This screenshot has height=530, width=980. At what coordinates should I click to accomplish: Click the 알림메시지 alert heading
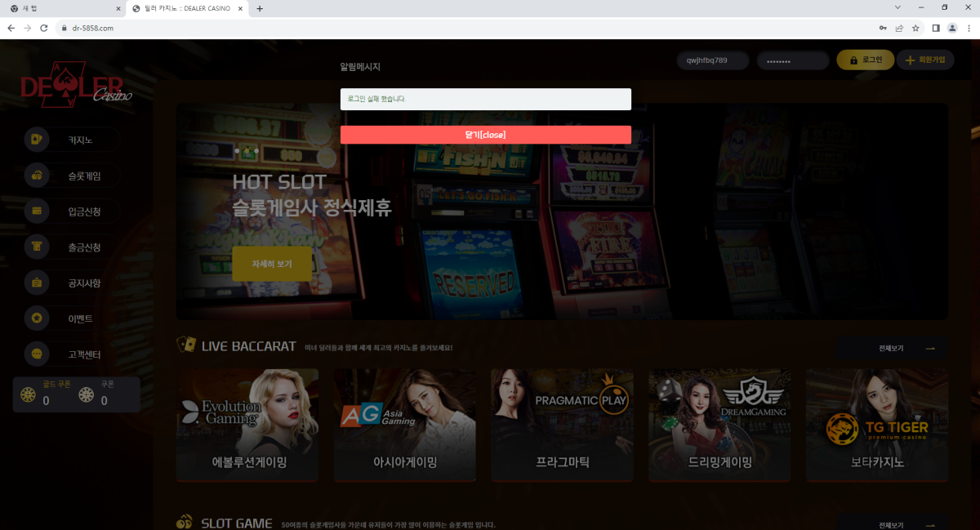click(x=360, y=67)
